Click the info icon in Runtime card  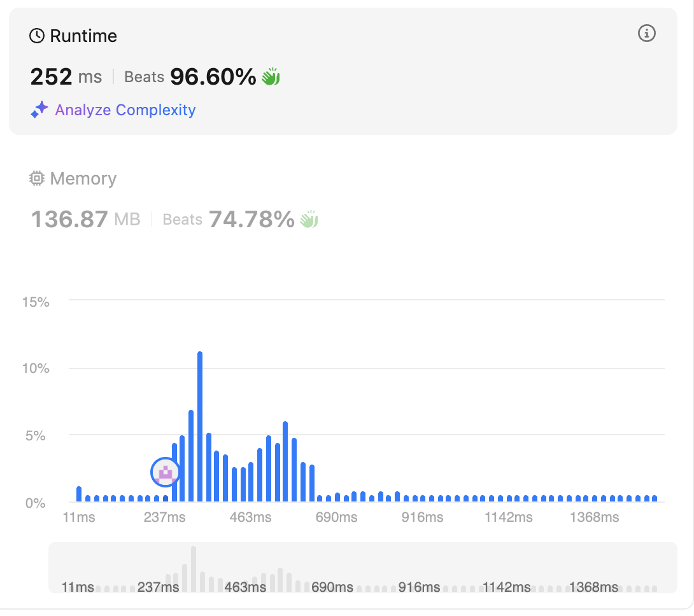[646, 34]
